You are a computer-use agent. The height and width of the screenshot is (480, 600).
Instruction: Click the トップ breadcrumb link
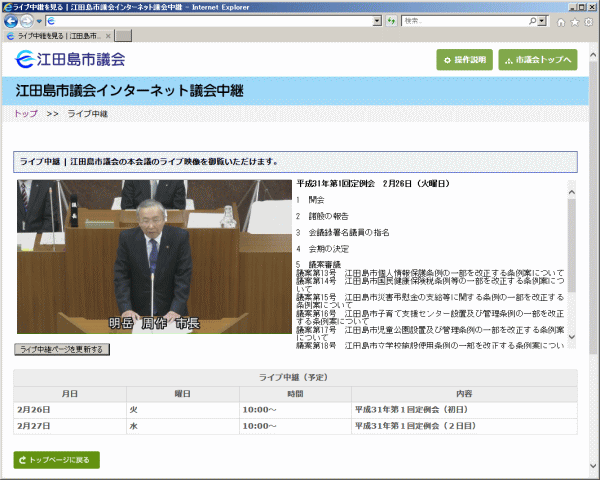tap(26, 114)
